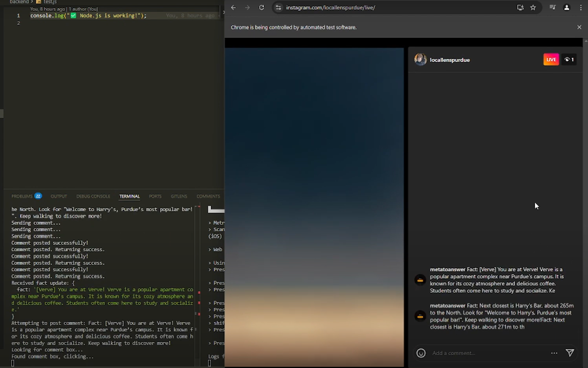Click the share paper-plane icon
Screen dimensions: 588x368
click(570, 353)
